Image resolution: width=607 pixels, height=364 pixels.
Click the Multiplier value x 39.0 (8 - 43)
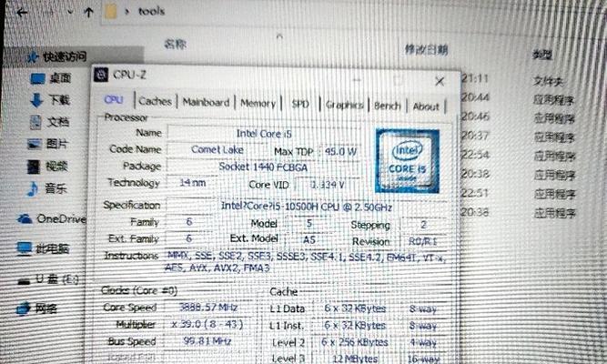point(208,325)
